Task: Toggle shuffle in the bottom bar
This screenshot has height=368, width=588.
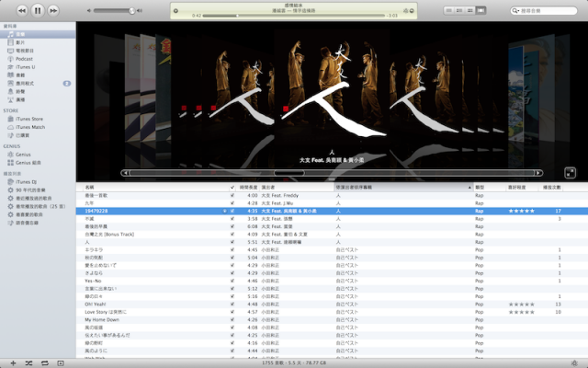Action: point(28,363)
